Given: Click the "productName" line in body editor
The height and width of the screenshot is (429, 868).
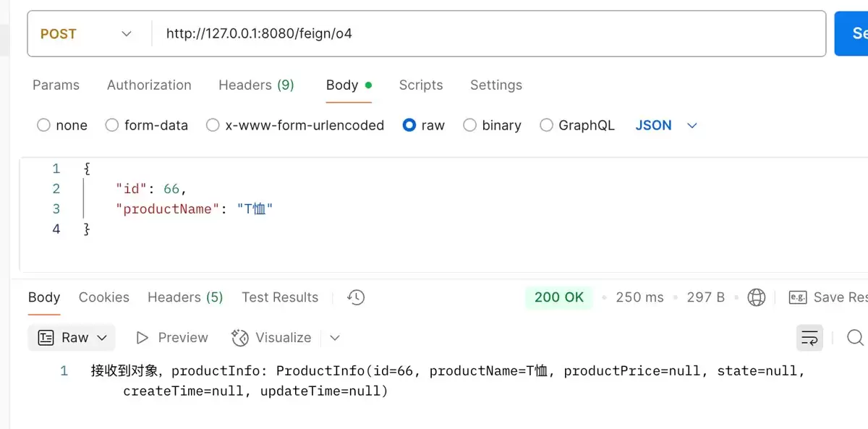Looking at the screenshot, I should tap(195, 209).
